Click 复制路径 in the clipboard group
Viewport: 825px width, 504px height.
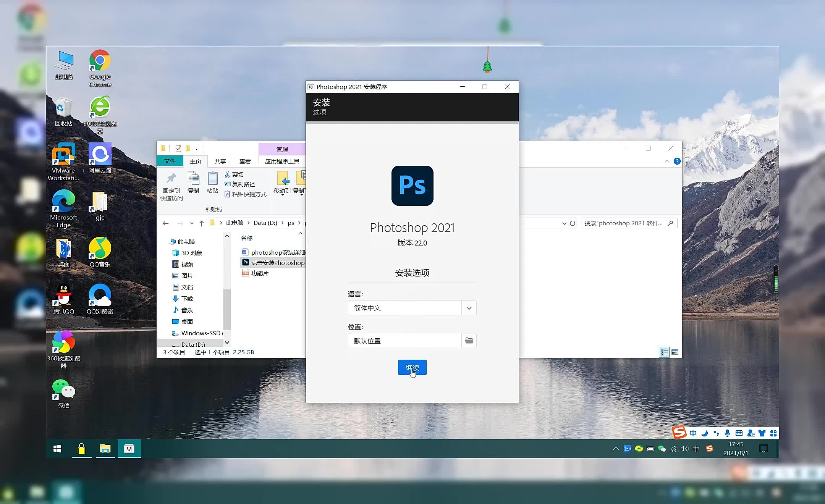tap(240, 184)
